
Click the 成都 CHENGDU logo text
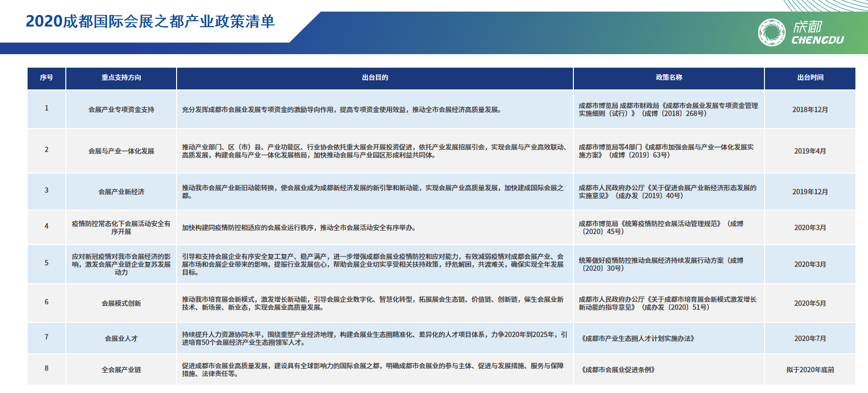(x=818, y=33)
